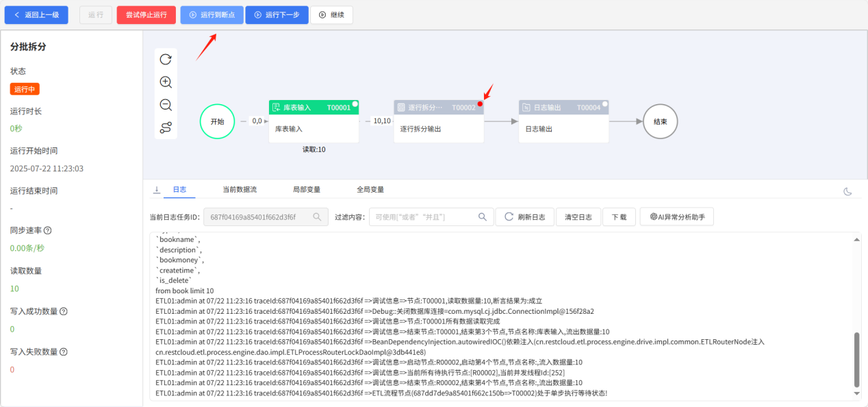Click the refresh canvas icon
Viewport: 868px width, 407px height.
pyautogui.click(x=166, y=60)
